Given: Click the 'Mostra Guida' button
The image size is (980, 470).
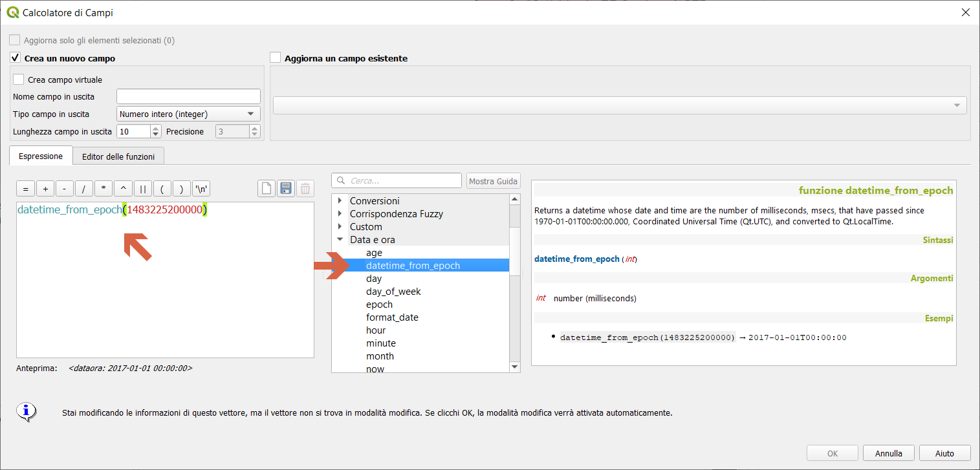Looking at the screenshot, I should [x=494, y=181].
